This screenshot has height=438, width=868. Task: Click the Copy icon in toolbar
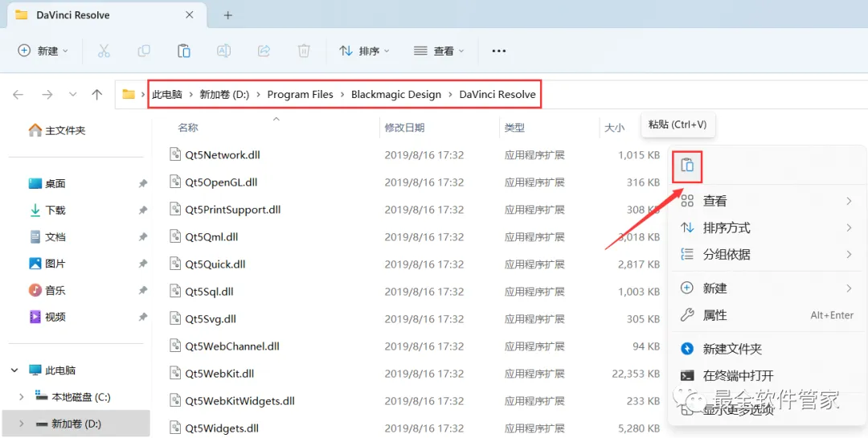144,51
